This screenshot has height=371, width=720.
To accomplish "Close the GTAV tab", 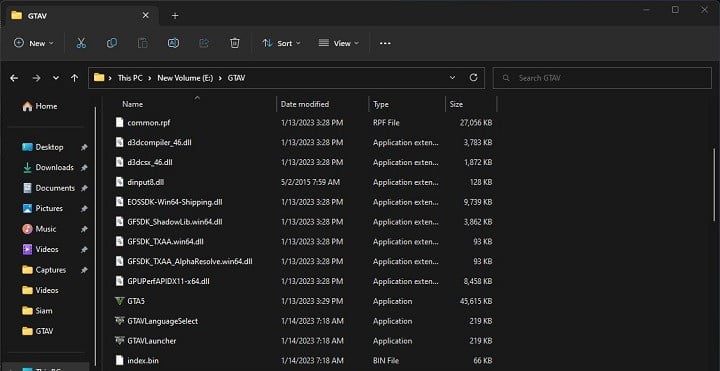I will click(x=145, y=16).
